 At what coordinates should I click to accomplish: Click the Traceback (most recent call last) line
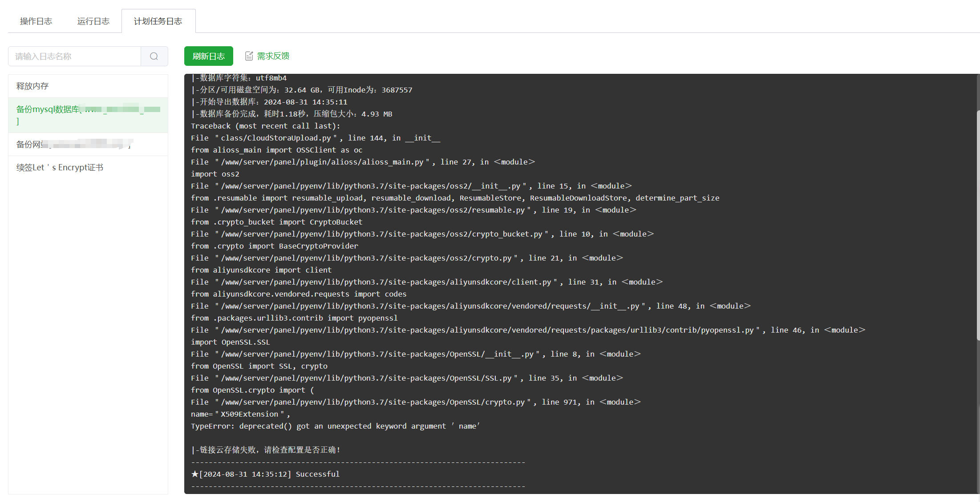[x=265, y=126]
